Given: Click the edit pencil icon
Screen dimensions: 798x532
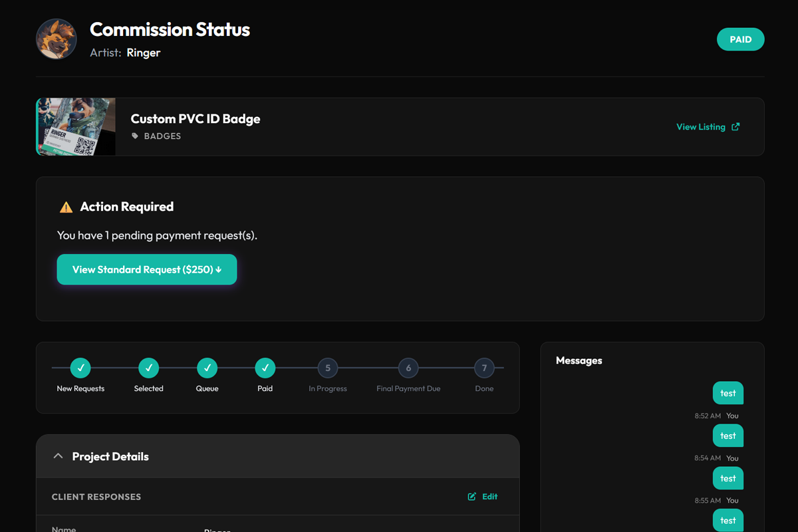Looking at the screenshot, I should pyautogui.click(x=471, y=497).
